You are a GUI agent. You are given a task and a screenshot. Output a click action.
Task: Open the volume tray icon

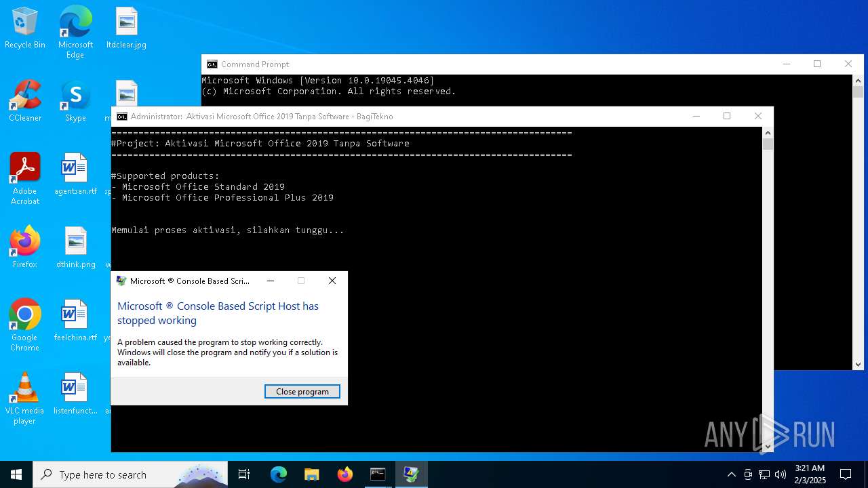pos(781,474)
